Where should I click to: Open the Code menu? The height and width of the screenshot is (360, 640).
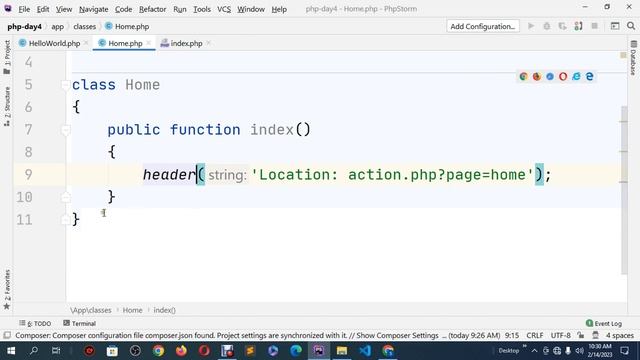coord(123,9)
